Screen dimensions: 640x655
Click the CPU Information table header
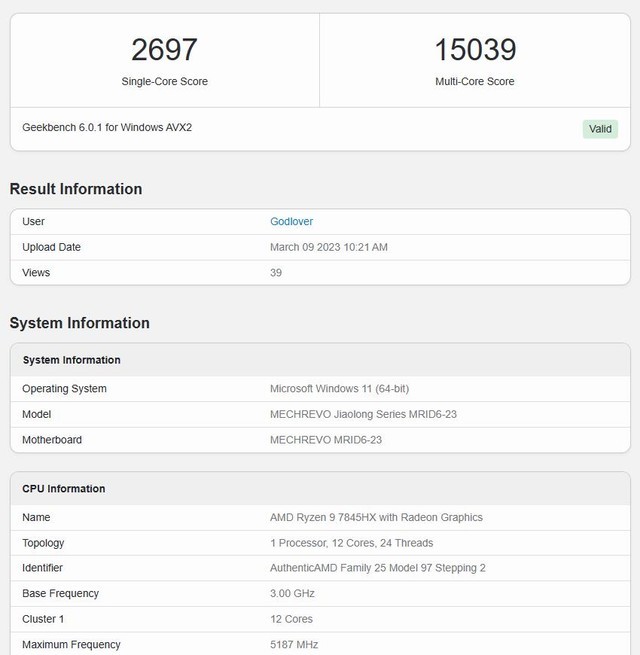64,489
